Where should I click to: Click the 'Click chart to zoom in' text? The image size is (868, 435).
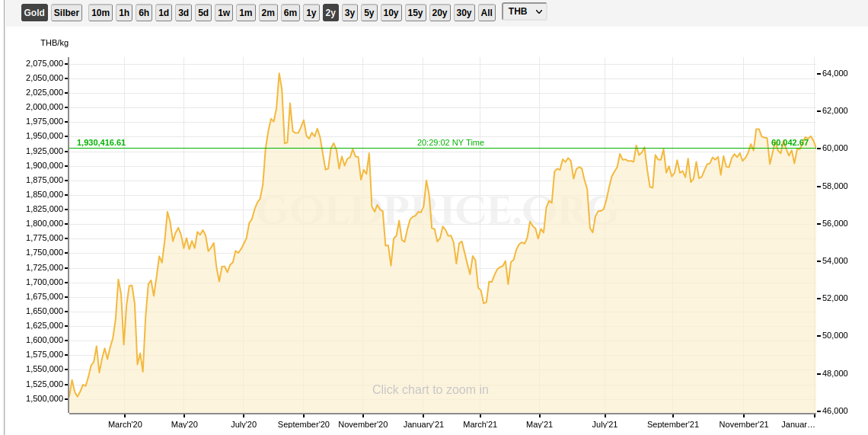click(430, 390)
